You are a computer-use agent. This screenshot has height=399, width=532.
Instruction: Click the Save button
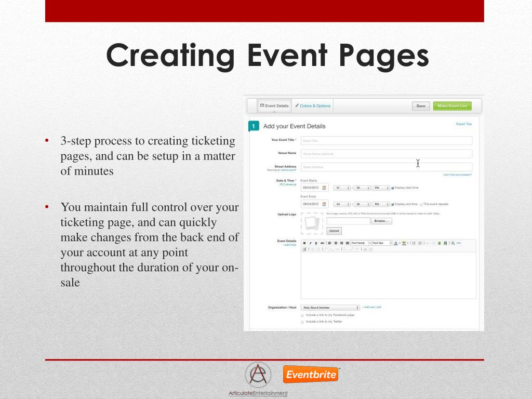click(421, 106)
